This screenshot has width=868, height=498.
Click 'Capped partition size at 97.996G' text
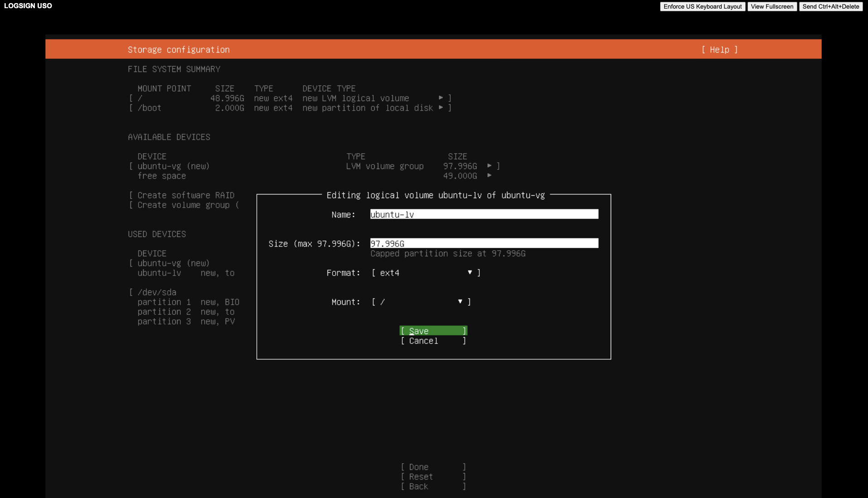448,254
